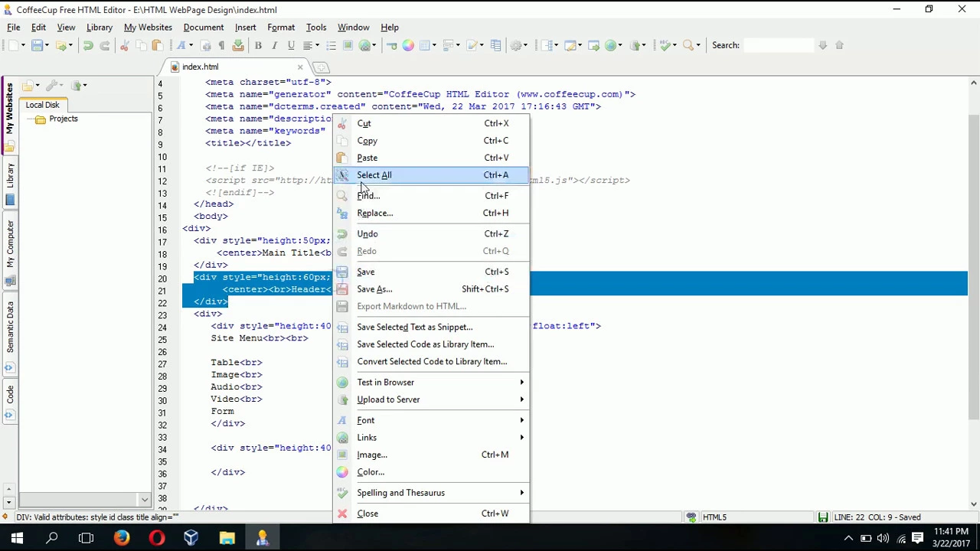Open the File menu

[x=13, y=28]
